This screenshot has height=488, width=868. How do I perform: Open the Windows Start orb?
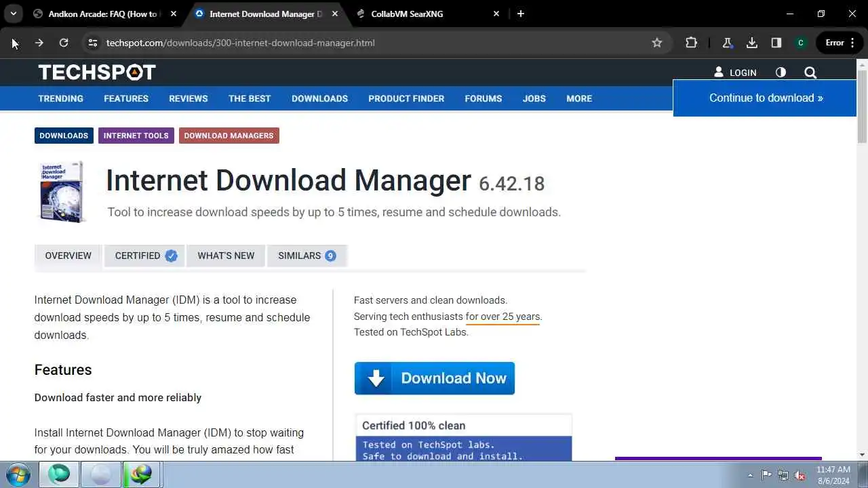[x=18, y=474]
